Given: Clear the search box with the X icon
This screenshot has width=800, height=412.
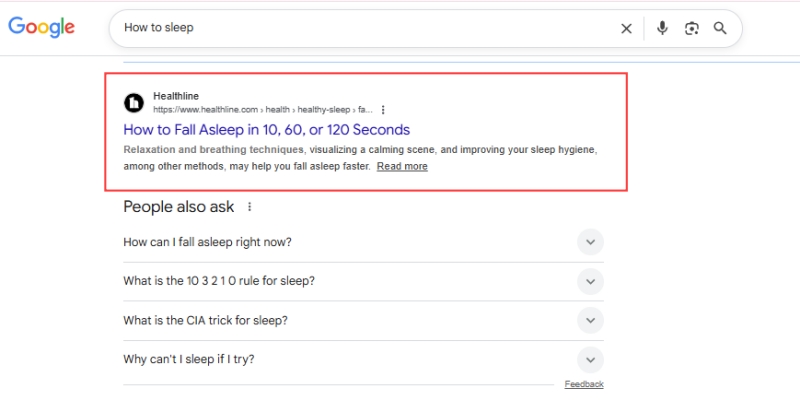Looking at the screenshot, I should click(626, 29).
